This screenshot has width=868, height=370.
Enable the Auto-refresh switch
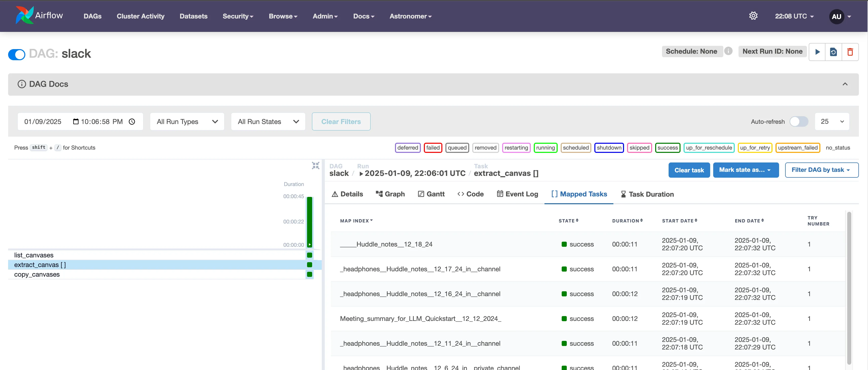click(799, 121)
